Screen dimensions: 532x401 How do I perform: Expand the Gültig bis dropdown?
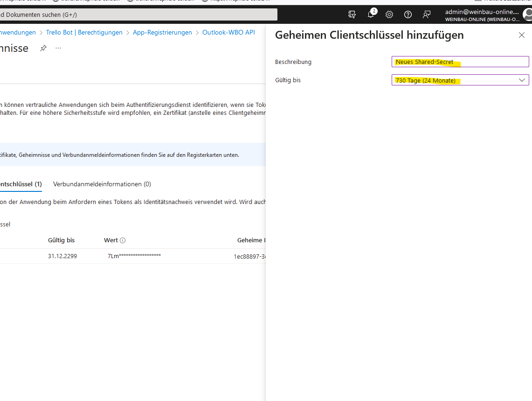[x=460, y=80]
